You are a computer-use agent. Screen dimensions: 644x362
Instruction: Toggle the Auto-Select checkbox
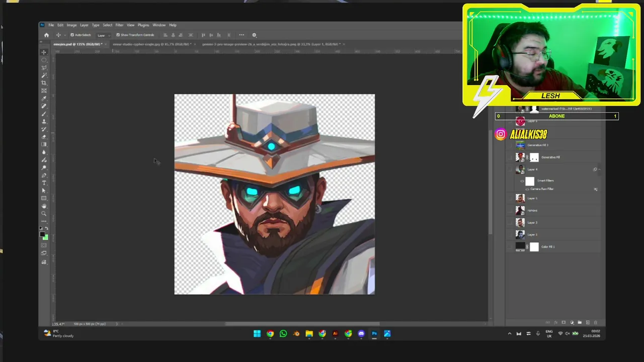coord(72,35)
